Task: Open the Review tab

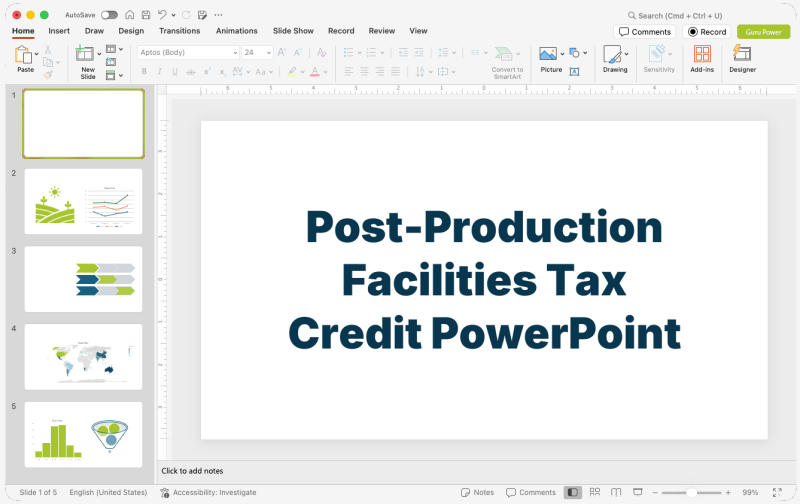Action: [382, 31]
